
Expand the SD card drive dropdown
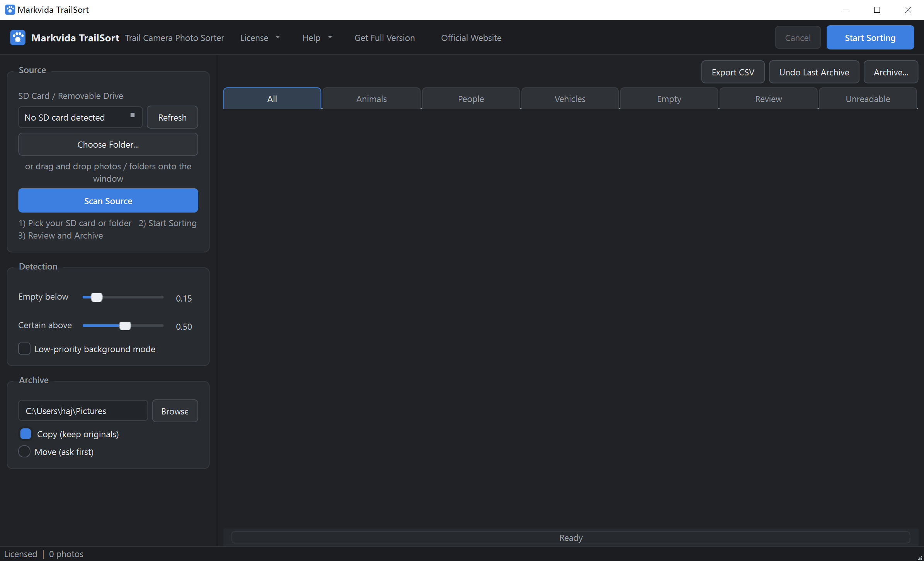tap(80, 117)
